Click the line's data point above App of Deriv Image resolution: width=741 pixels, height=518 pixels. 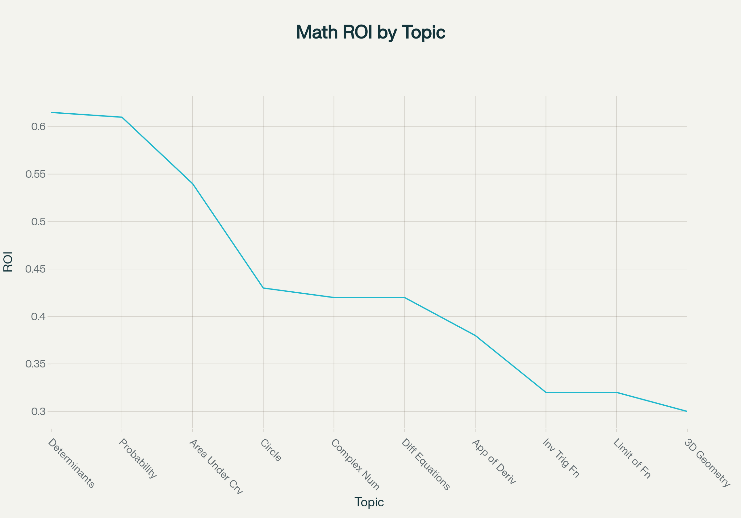[475, 335]
